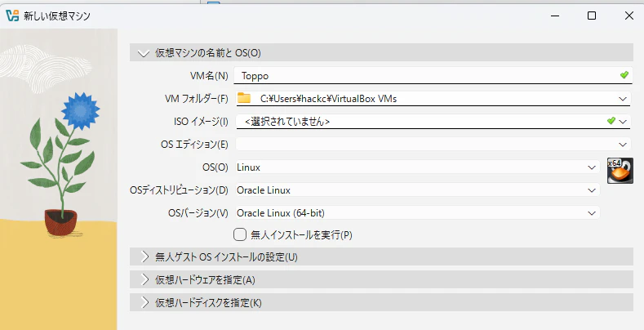Click the ISO イメージ(I) label

[x=201, y=121]
